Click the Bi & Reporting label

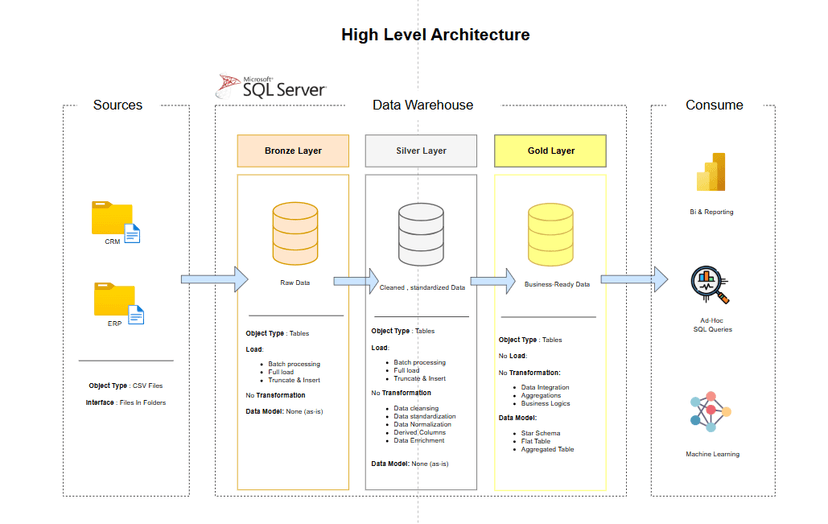[711, 212]
